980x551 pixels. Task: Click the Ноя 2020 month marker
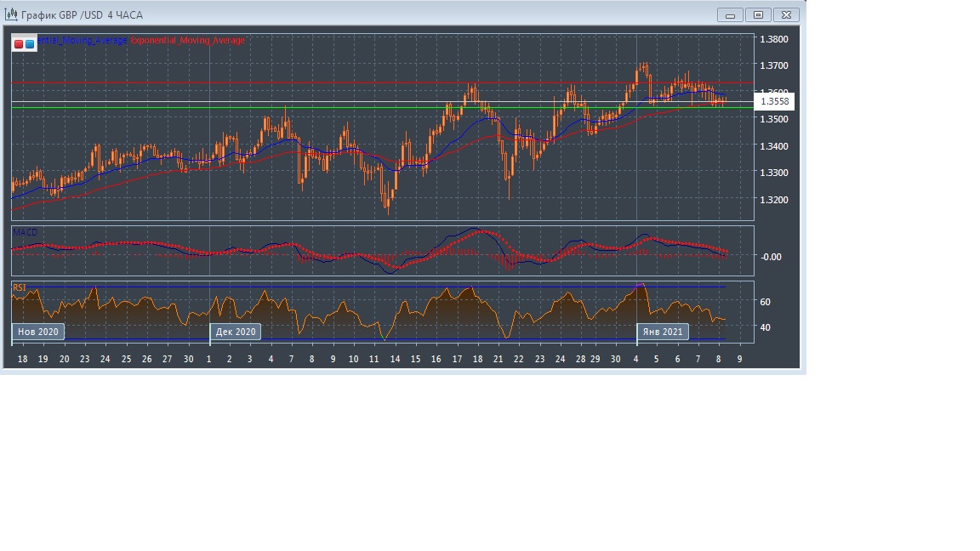point(38,332)
